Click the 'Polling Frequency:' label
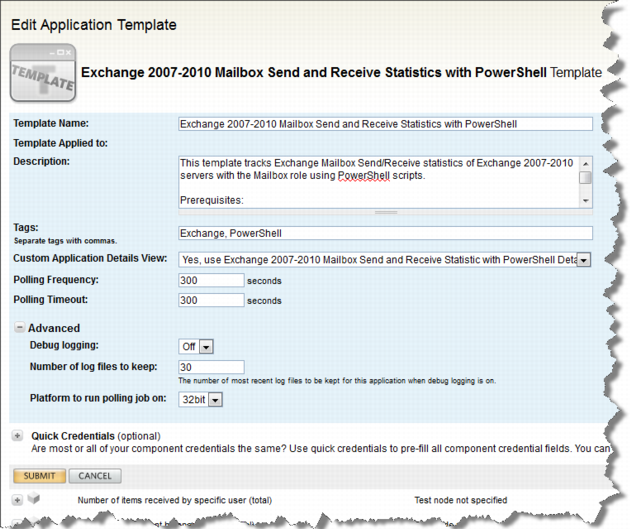The width and height of the screenshot is (630, 529). pos(56,280)
